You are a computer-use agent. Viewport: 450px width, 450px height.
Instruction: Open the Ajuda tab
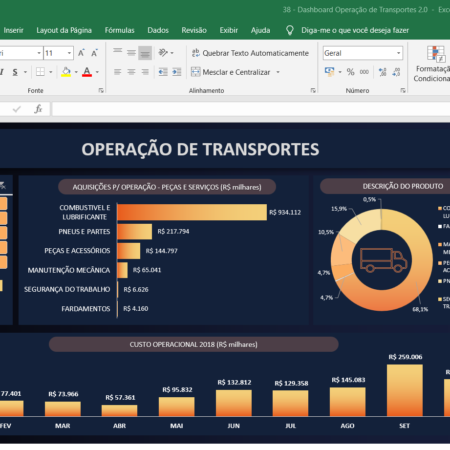[x=260, y=30]
